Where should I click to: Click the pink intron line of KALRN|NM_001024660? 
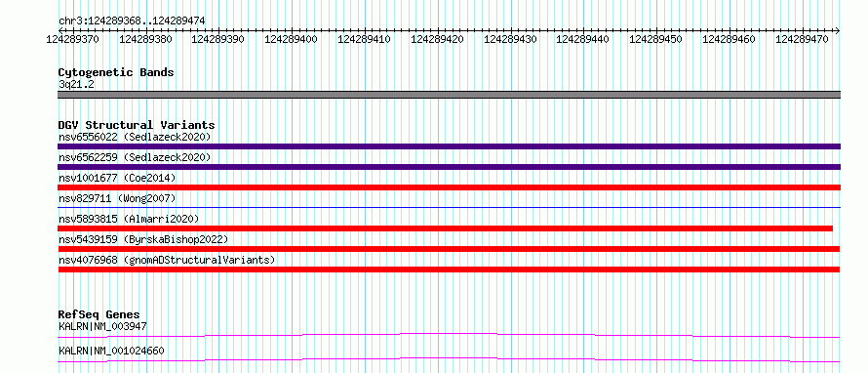pyautogui.click(x=449, y=359)
